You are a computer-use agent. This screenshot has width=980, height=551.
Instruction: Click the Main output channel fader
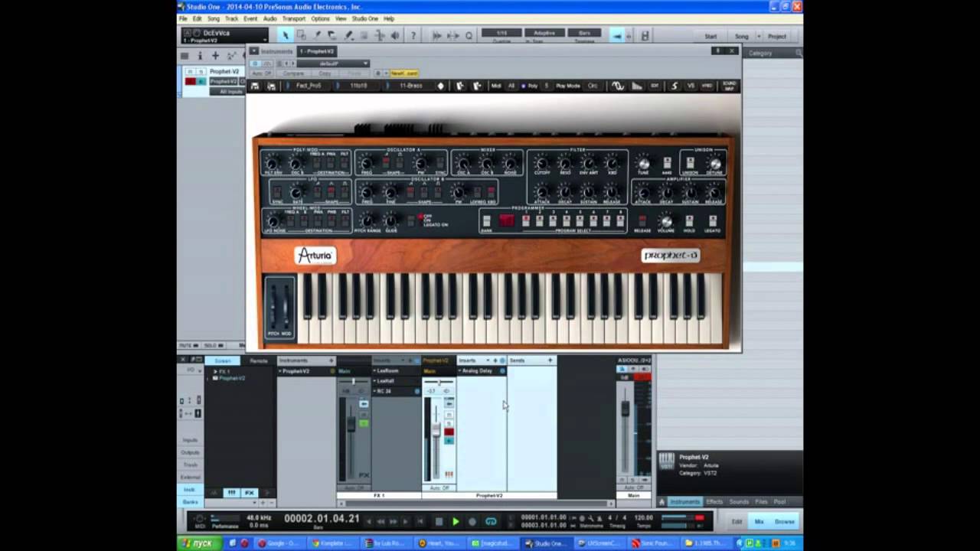point(625,410)
